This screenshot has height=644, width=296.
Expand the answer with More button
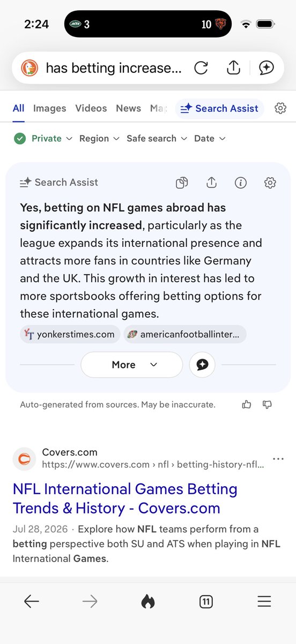coord(132,365)
